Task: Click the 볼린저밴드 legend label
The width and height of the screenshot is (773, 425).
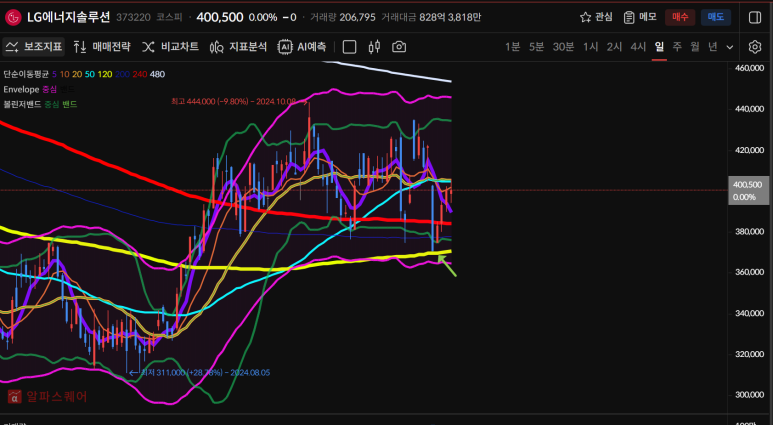Action: click(x=22, y=105)
